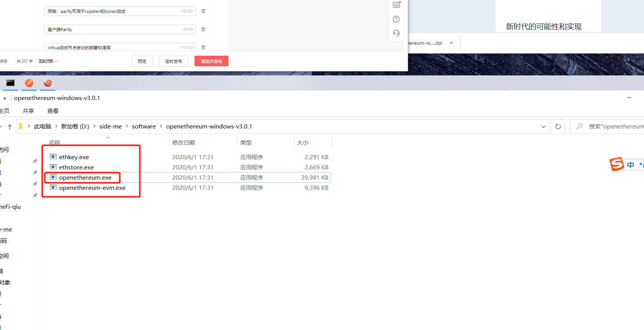This screenshot has height=330, width=644.
Task: Click the 预览 button in the editor
Action: (x=142, y=61)
